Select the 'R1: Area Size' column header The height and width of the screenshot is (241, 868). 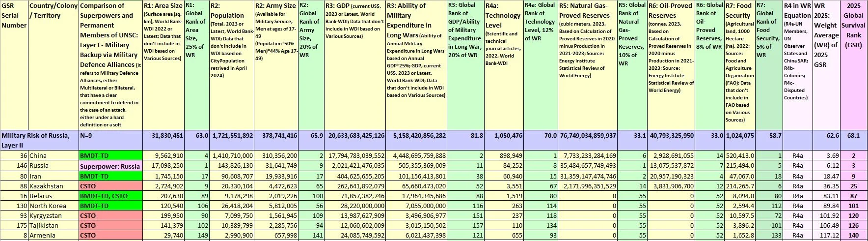[x=163, y=65]
